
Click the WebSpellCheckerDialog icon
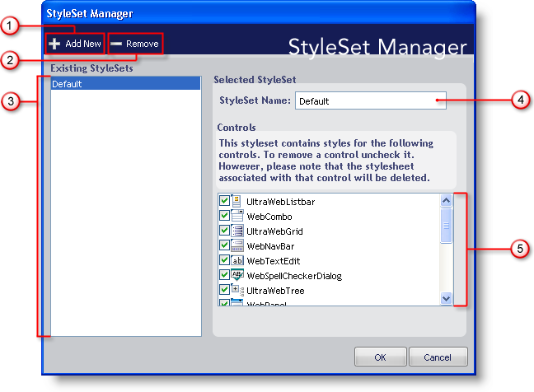[237, 275]
